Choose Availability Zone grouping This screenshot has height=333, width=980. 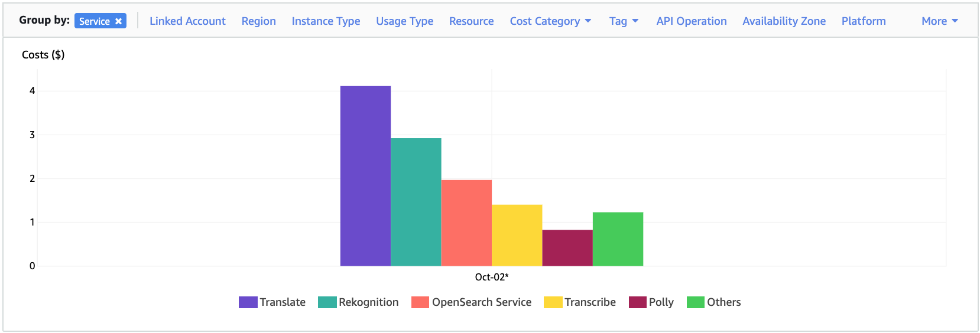[x=784, y=21]
